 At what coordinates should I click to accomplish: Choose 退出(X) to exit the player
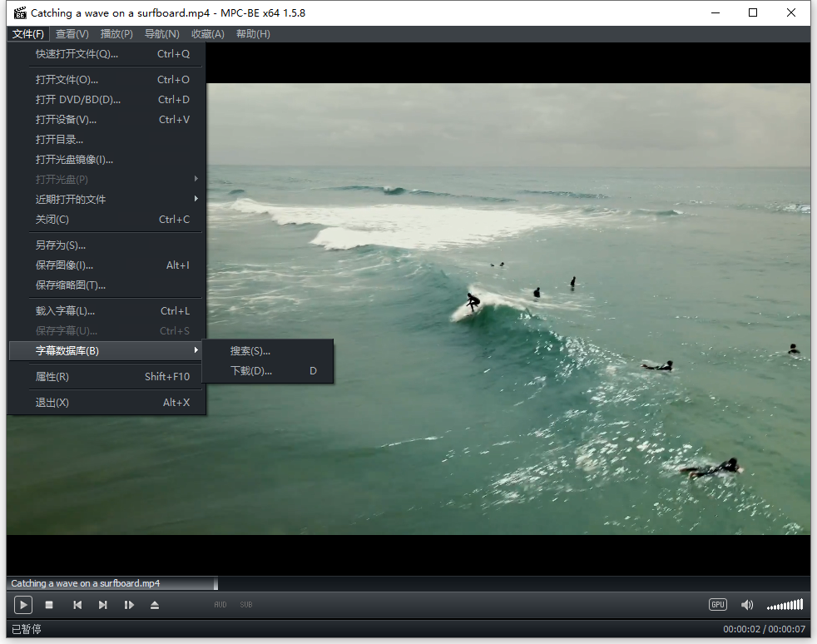[106, 403]
